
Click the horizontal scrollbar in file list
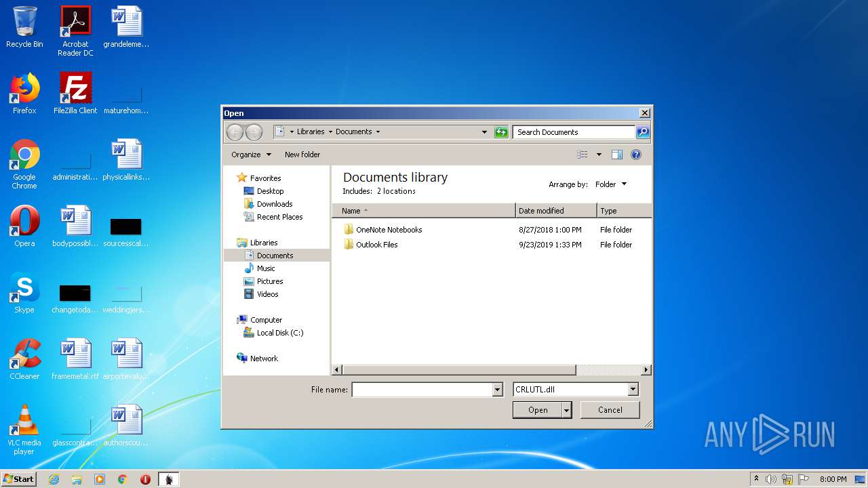coord(459,370)
